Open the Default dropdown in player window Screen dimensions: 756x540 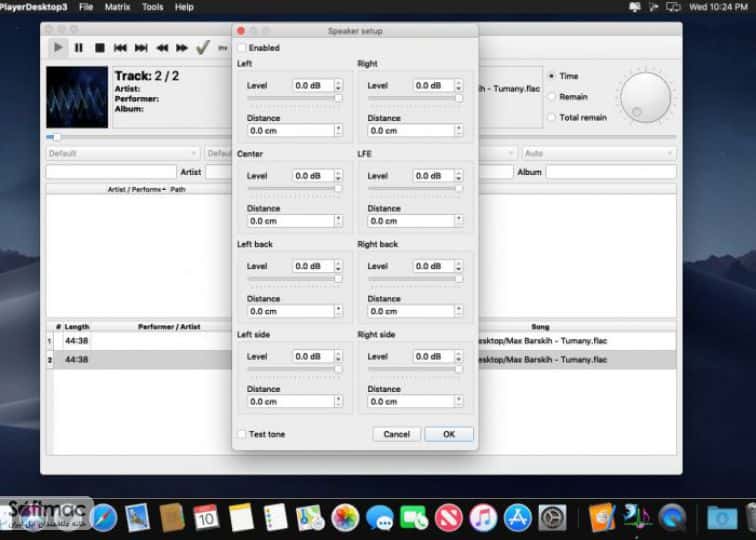tap(123, 153)
